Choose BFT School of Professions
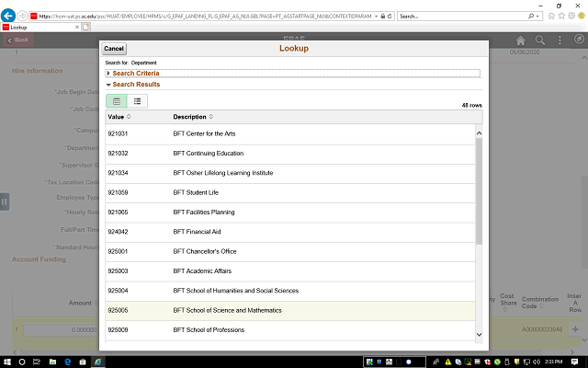This screenshot has width=588, height=368. click(209, 329)
